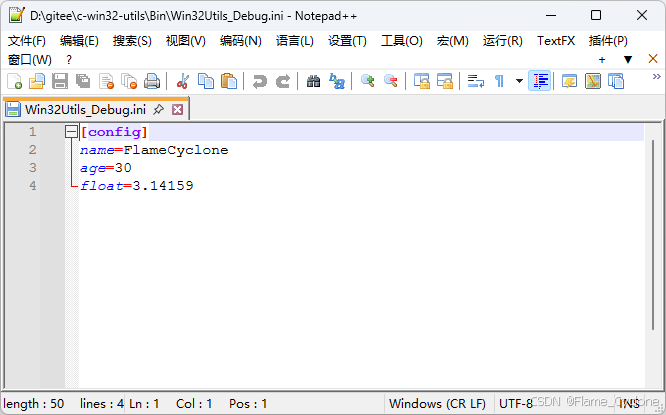The image size is (666, 415).
Task: Open the 搜索(S) menu
Action: coord(132,41)
